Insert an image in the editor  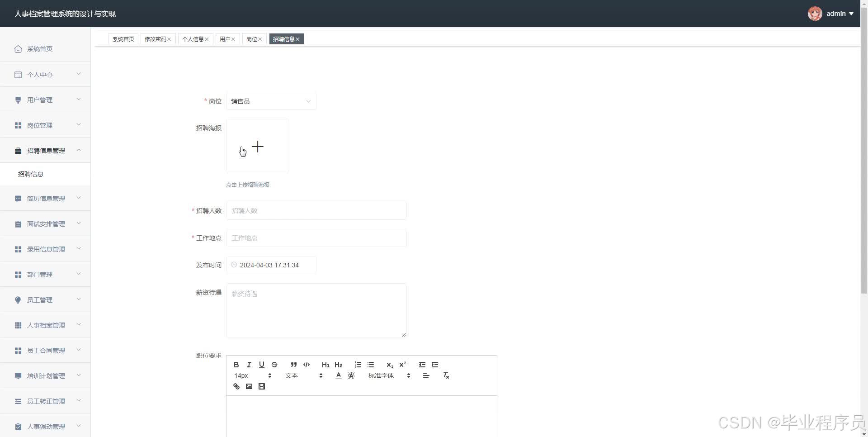249,386
